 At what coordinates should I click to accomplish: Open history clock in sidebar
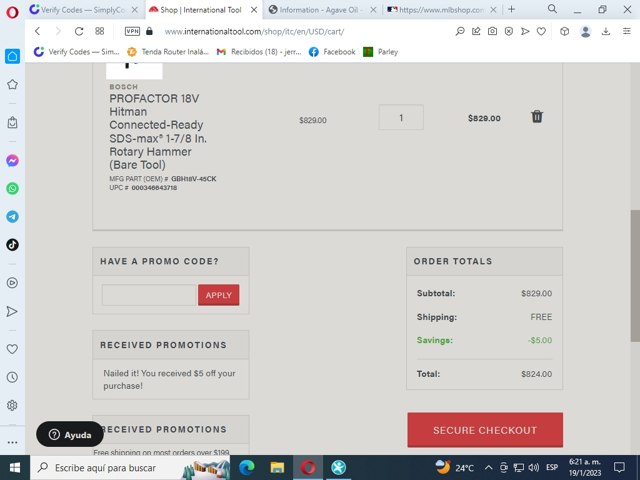[12, 377]
